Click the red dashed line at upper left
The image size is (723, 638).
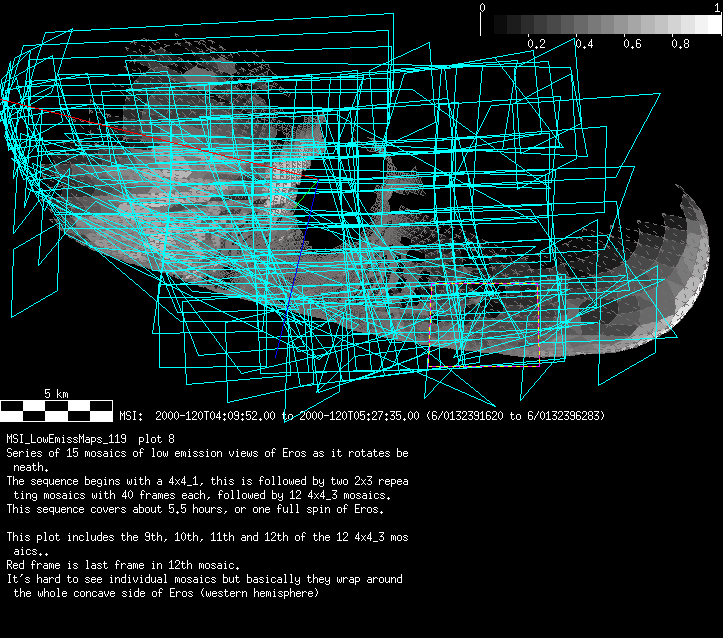click(120, 130)
